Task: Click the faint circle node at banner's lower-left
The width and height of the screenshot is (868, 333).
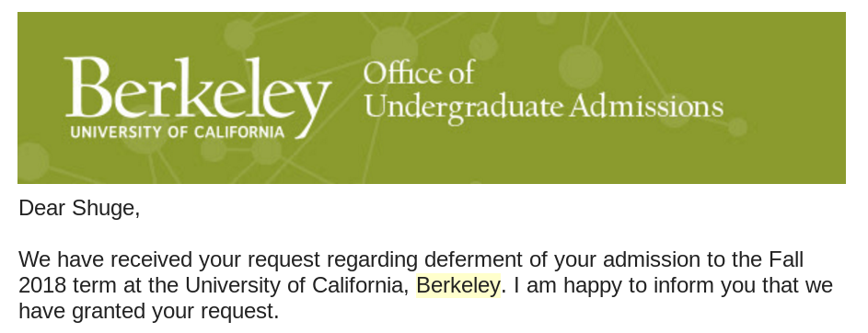Action: tap(32, 162)
